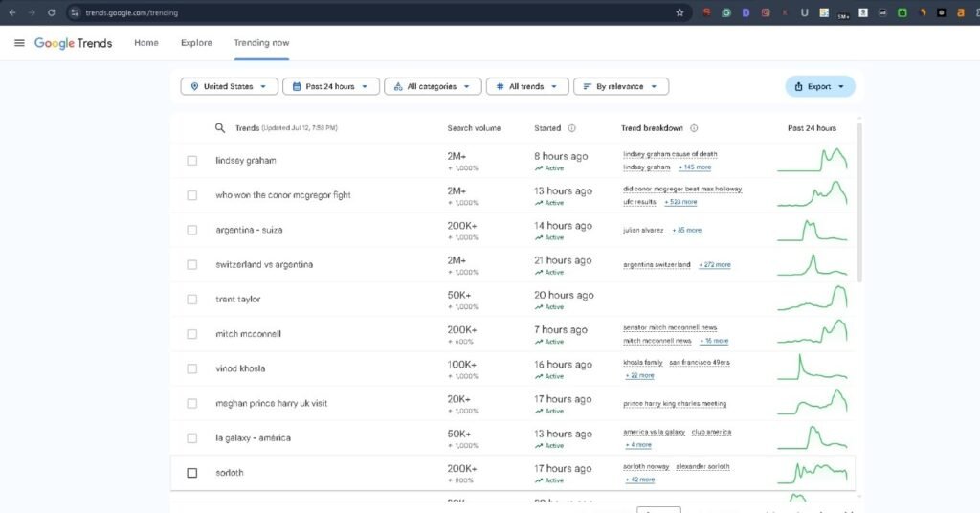Click 'lindsey graham cause of death' breakdown link
This screenshot has height=513, width=980.
point(670,154)
